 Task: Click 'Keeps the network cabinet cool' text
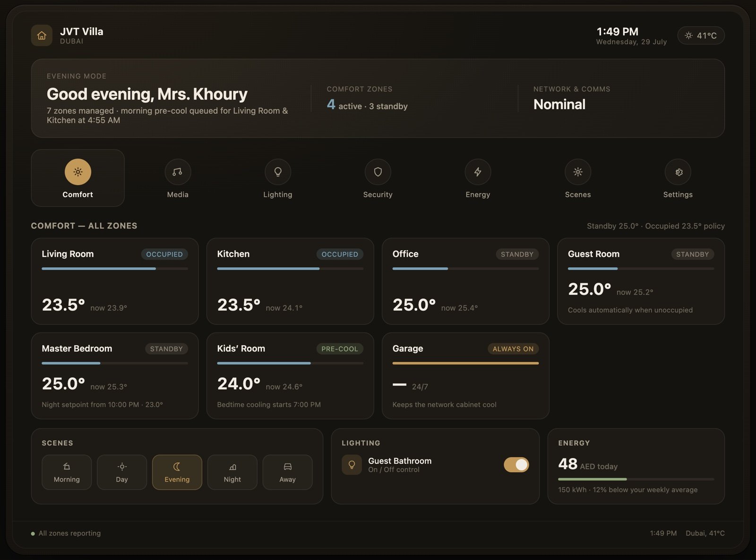444,405
